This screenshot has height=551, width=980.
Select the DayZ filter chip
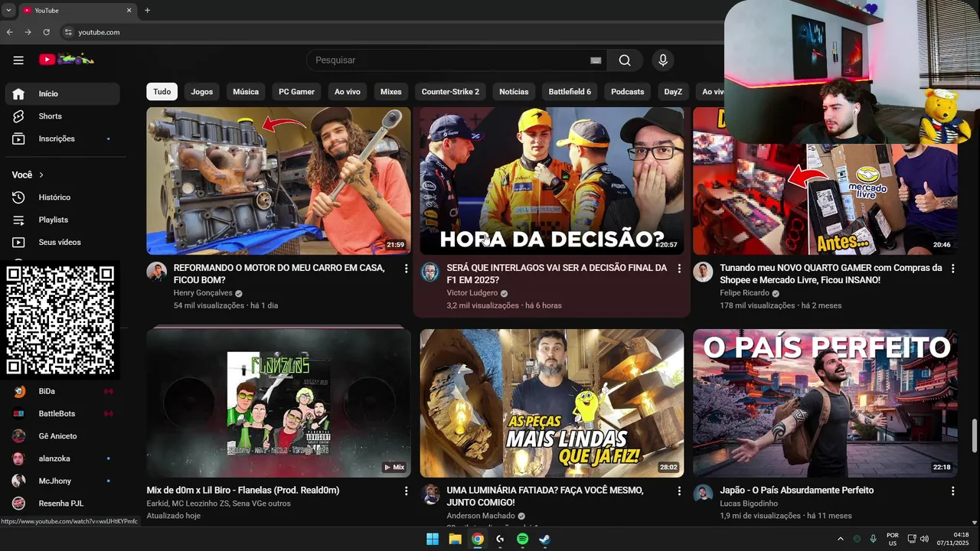coord(673,92)
